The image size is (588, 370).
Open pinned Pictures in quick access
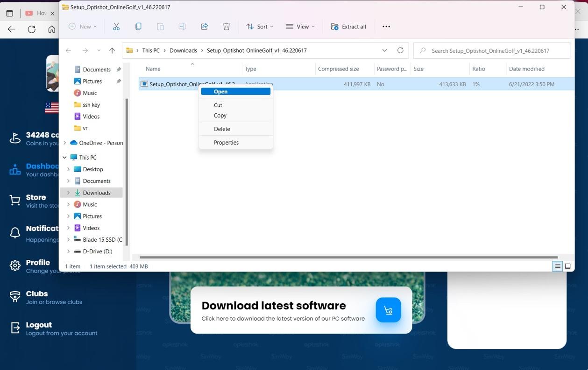92,81
